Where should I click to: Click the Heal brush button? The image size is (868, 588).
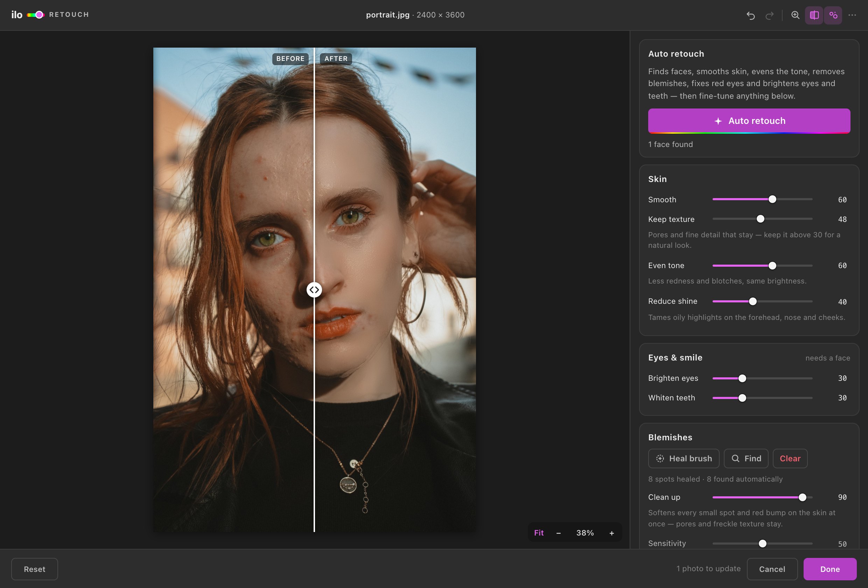coord(684,458)
